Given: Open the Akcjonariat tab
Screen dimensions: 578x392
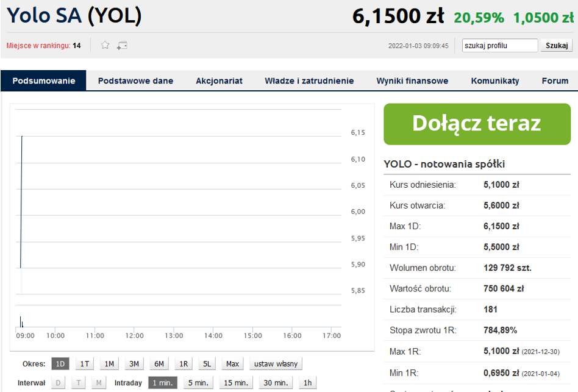Looking at the screenshot, I should pyautogui.click(x=219, y=80).
